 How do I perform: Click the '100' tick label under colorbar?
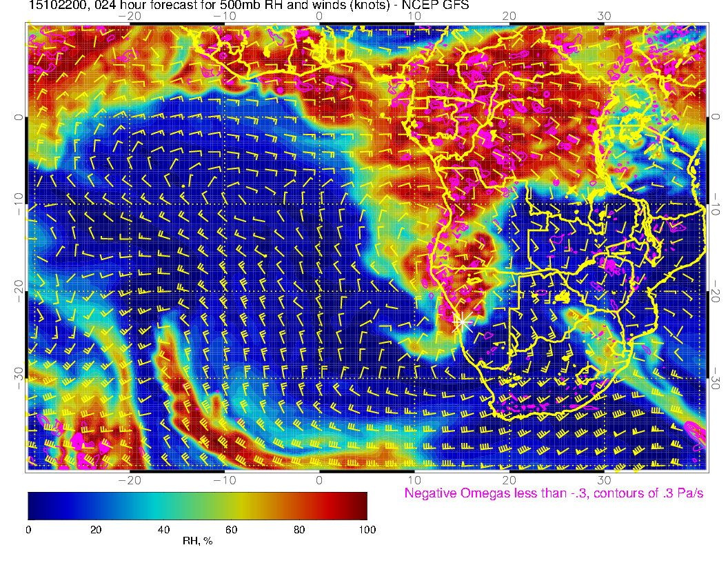click(367, 529)
